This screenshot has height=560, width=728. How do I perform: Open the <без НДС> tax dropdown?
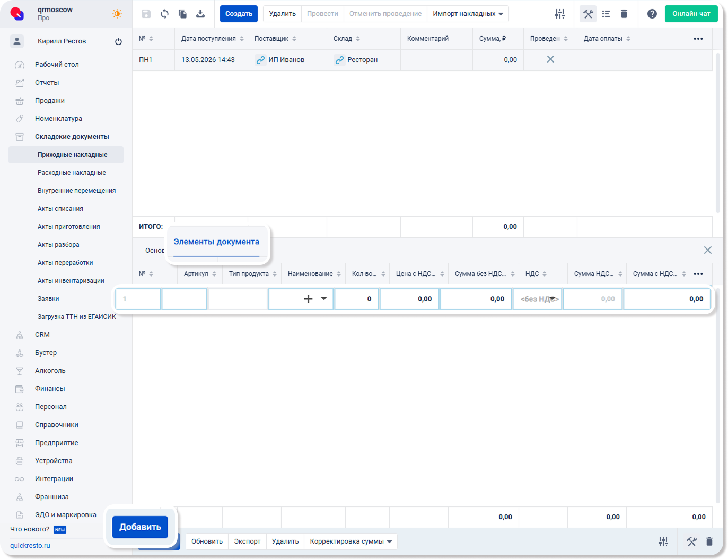tap(538, 299)
